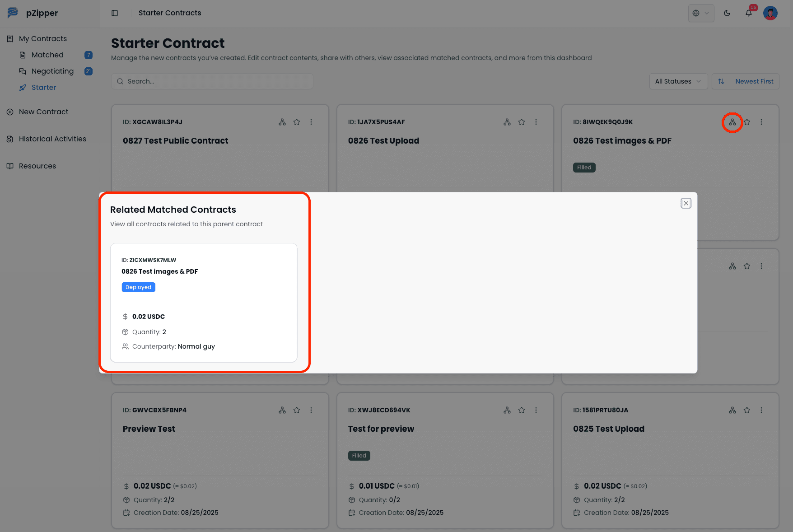
Task: Open the sort order arrows icon
Action: coord(721,81)
